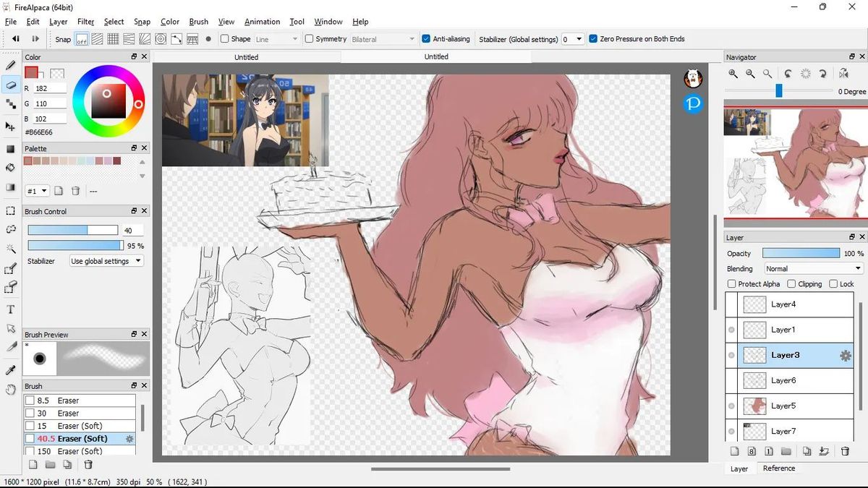Adjust the layer Opacity slider
This screenshot has width=868, height=488.
(x=801, y=254)
